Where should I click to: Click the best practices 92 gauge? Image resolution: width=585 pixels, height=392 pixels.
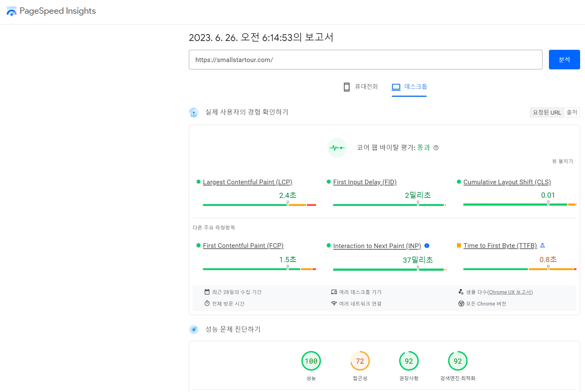[x=409, y=361]
